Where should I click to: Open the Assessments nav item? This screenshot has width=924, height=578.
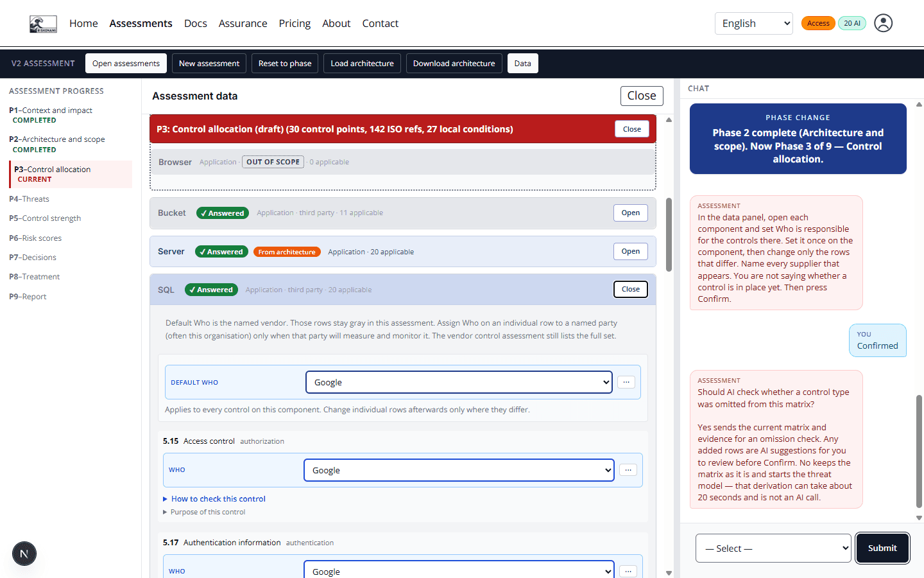tap(141, 23)
